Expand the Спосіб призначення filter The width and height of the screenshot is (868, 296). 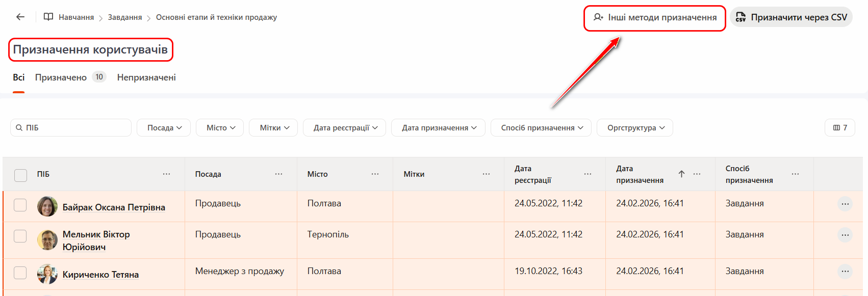click(x=541, y=128)
